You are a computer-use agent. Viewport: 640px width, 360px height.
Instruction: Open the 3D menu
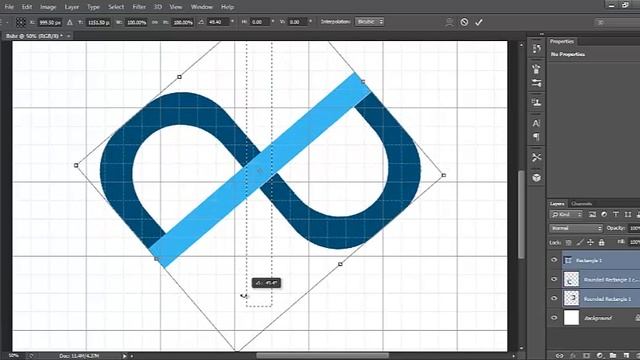point(158,7)
